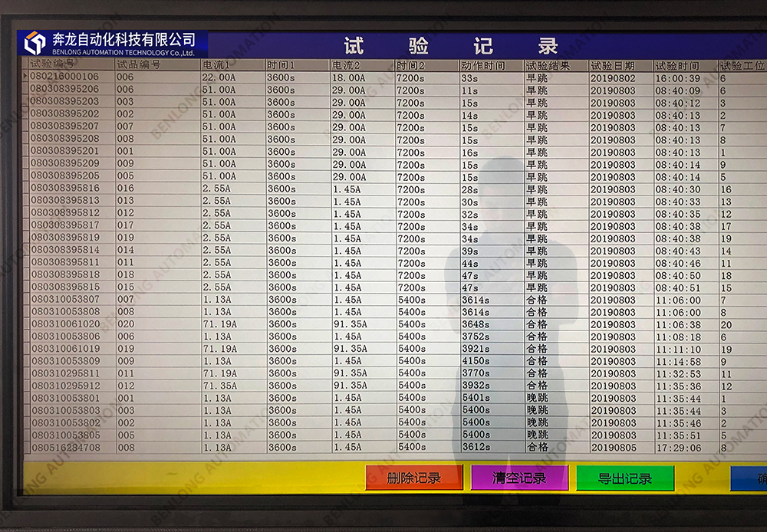Click the 试验结果 column header

coord(548,66)
